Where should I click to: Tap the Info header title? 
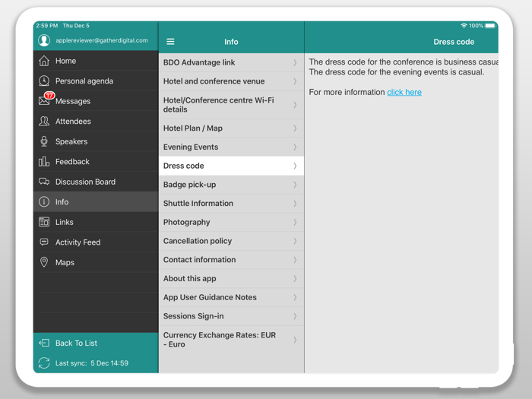[231, 42]
